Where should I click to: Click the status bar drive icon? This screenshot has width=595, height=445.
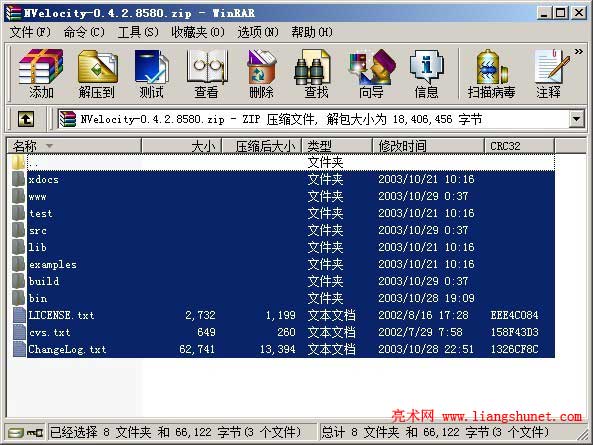pos(16,432)
